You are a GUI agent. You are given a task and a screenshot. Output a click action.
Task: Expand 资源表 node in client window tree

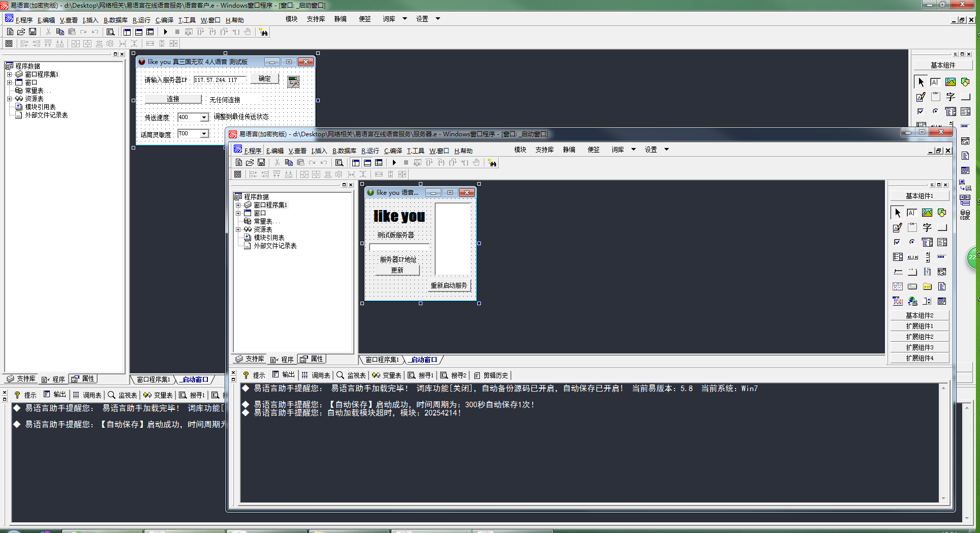tap(9, 99)
